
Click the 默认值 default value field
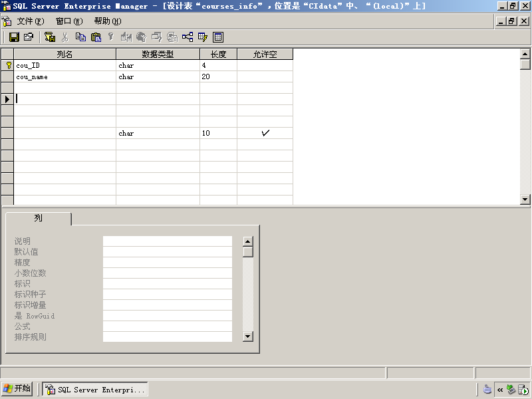[168, 252]
